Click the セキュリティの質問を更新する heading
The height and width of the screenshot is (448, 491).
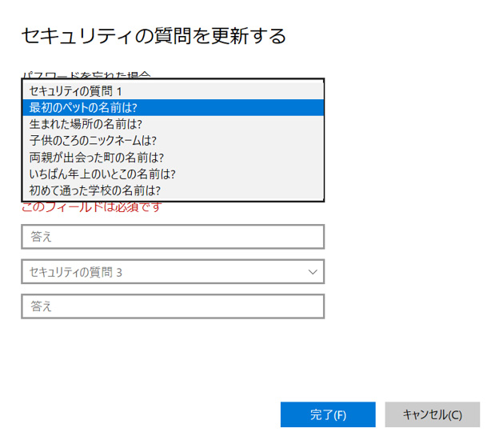point(154,36)
